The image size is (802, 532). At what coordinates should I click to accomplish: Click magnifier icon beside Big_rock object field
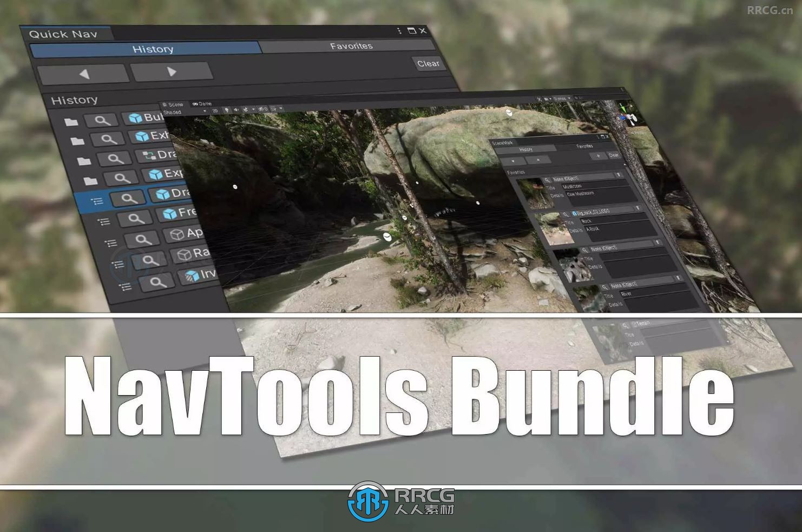coord(566,215)
